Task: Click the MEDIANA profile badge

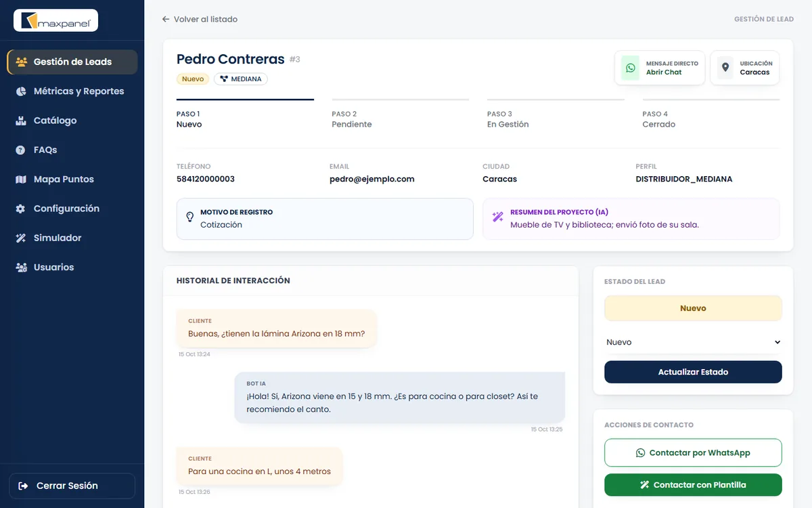Action: 241,79
